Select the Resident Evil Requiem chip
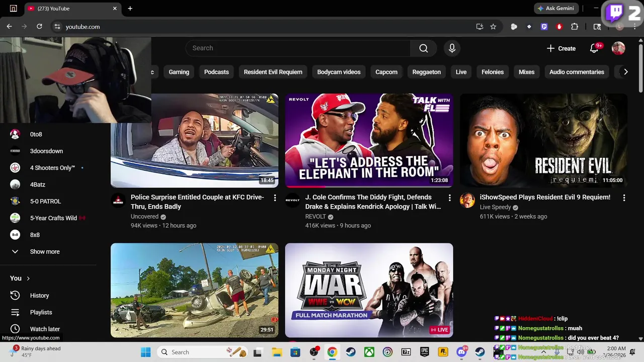The image size is (644, 362). click(x=273, y=72)
